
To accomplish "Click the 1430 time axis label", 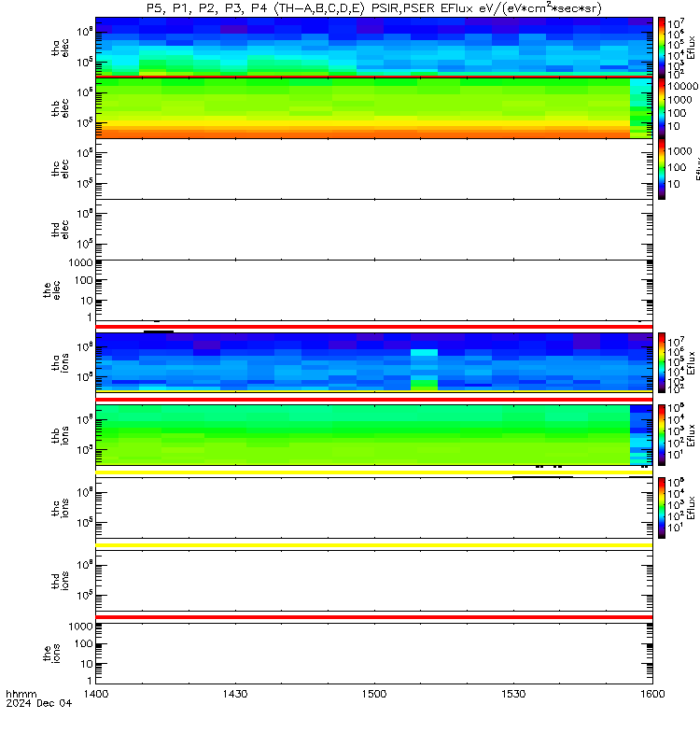I will [x=235, y=694].
